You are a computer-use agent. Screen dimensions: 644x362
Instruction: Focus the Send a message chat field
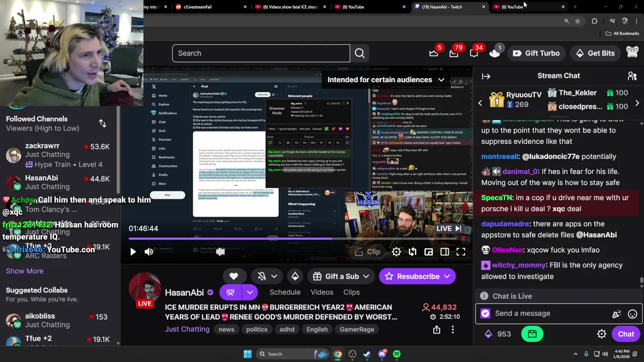point(551,314)
